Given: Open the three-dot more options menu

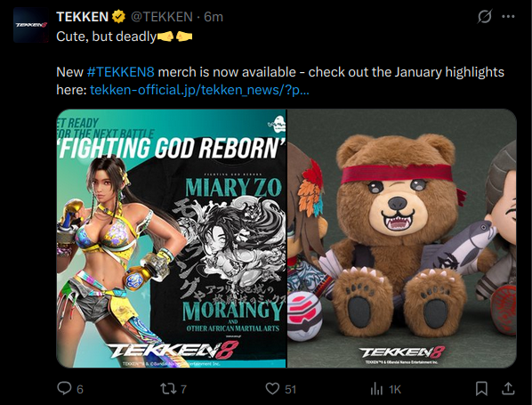Looking at the screenshot, I should [508, 16].
